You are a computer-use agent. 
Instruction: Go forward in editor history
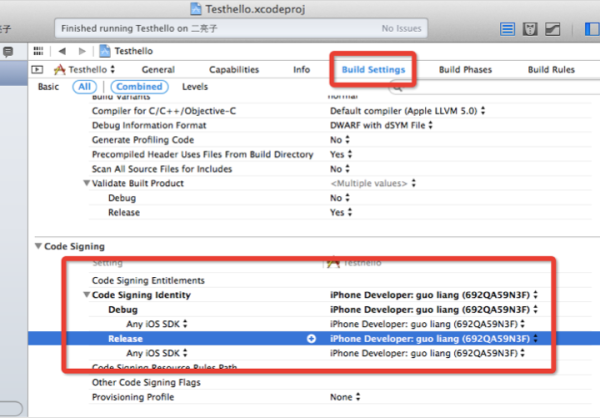point(82,51)
